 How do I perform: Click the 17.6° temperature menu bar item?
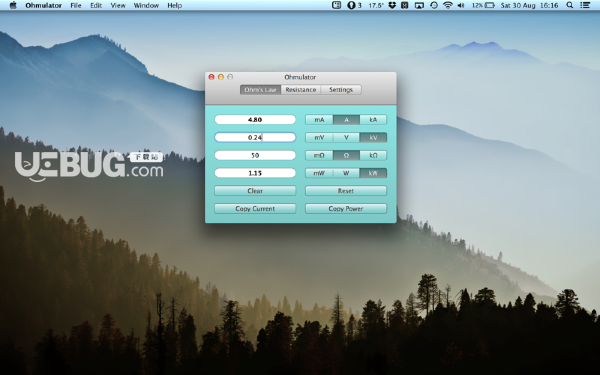click(376, 5)
